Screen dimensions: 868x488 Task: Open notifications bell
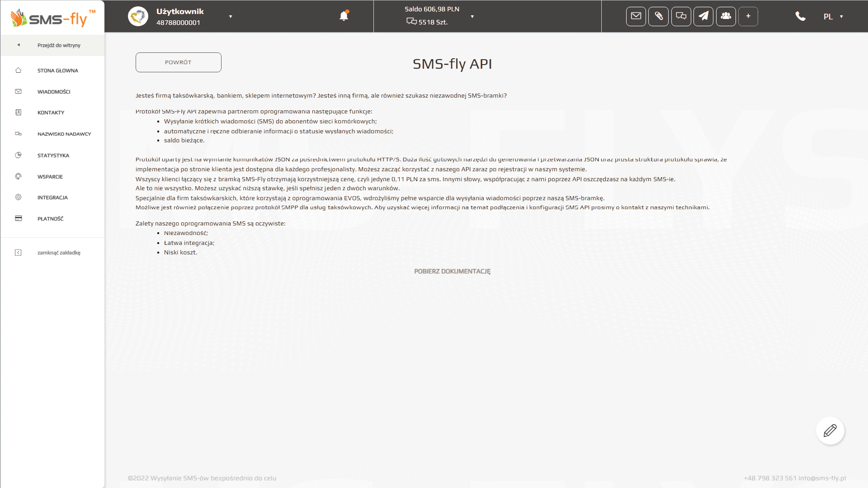coord(344,16)
